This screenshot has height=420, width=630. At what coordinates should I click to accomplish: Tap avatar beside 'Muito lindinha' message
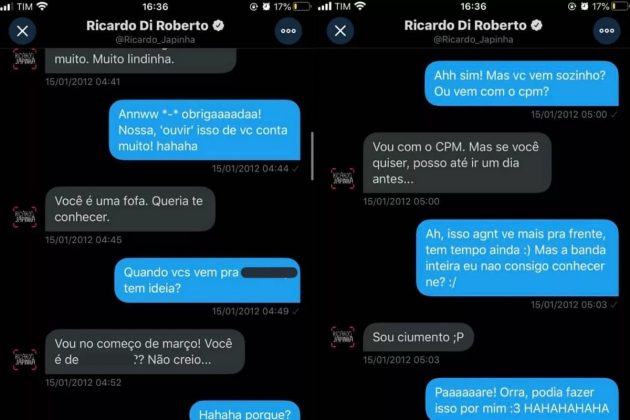point(25,59)
